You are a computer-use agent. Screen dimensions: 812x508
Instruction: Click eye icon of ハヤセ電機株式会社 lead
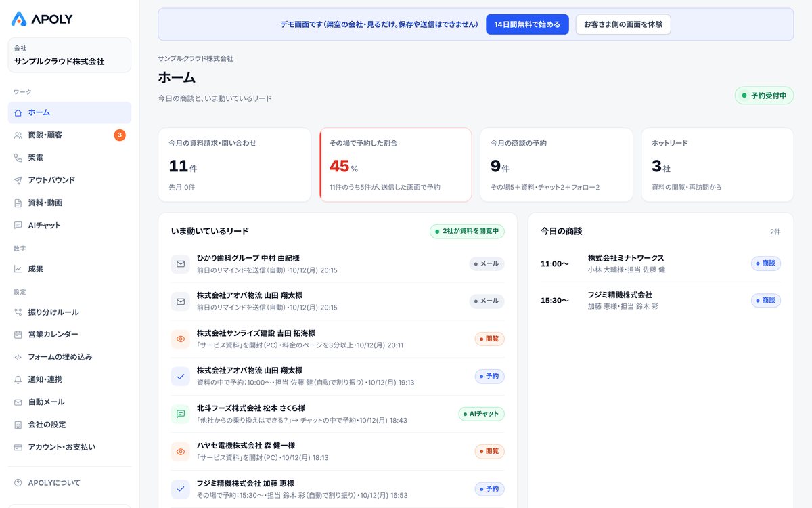click(181, 451)
